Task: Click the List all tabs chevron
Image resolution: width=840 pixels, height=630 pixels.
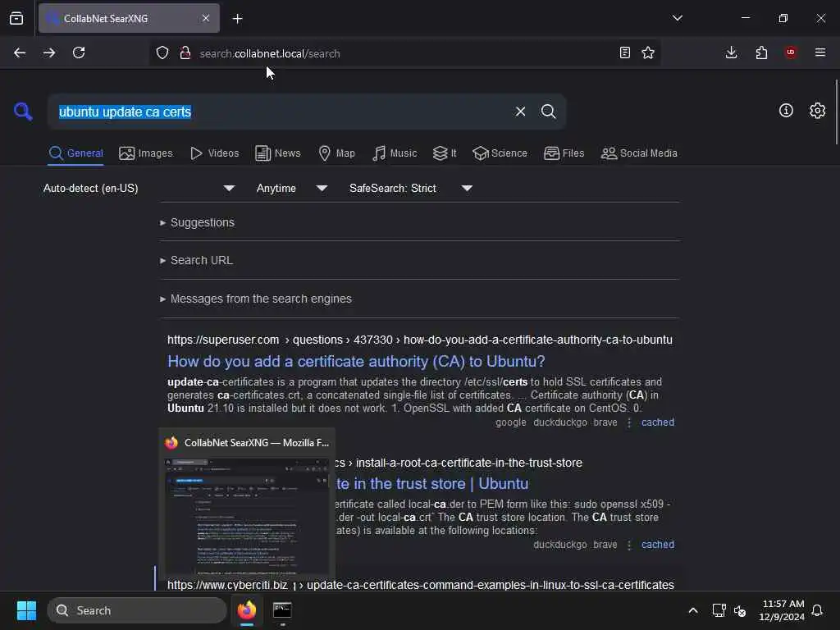Action: [677, 18]
